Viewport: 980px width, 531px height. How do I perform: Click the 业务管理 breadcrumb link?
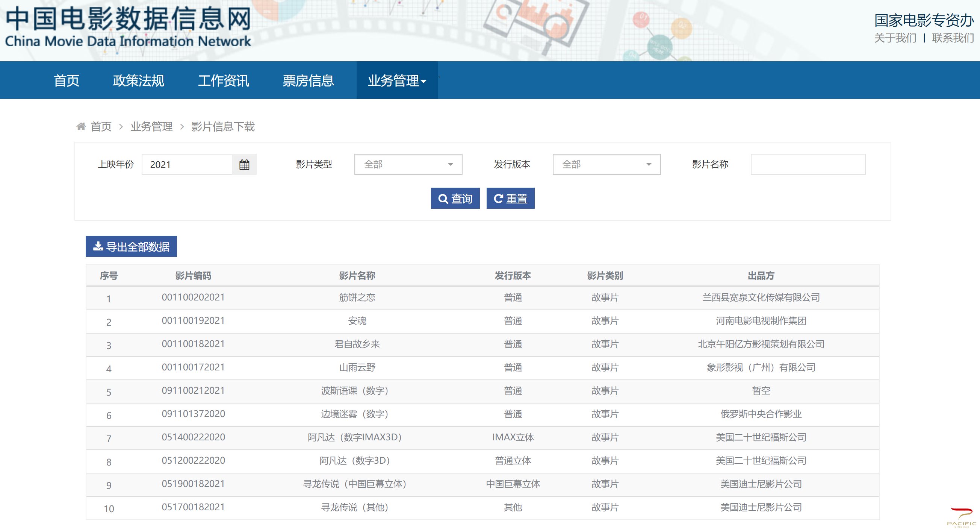tap(151, 126)
